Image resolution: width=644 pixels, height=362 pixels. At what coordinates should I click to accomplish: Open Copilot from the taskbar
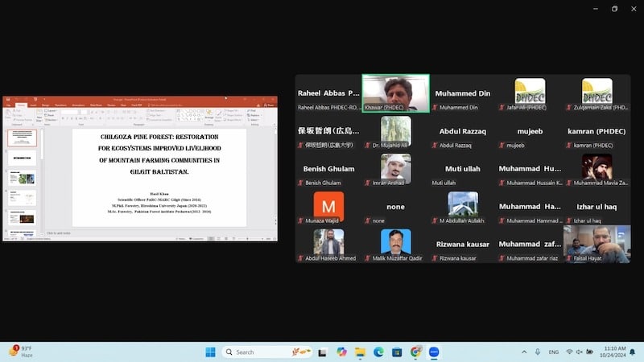click(x=341, y=352)
